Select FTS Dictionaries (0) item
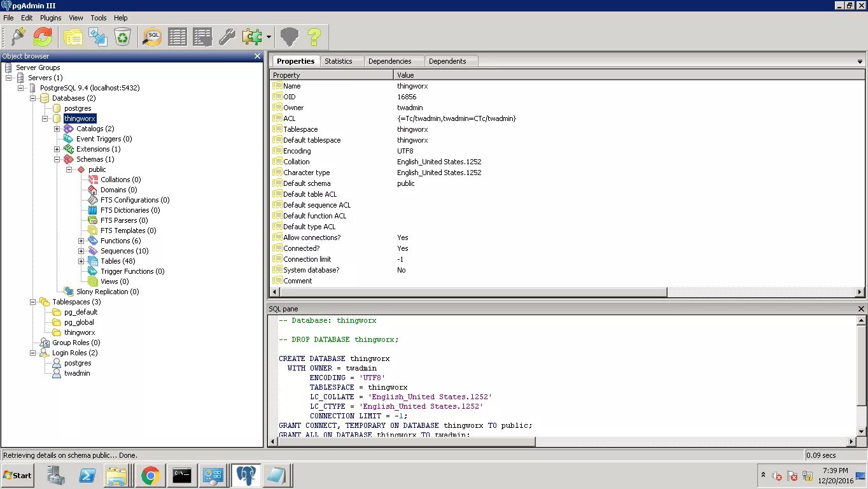The image size is (868, 489). click(x=130, y=210)
